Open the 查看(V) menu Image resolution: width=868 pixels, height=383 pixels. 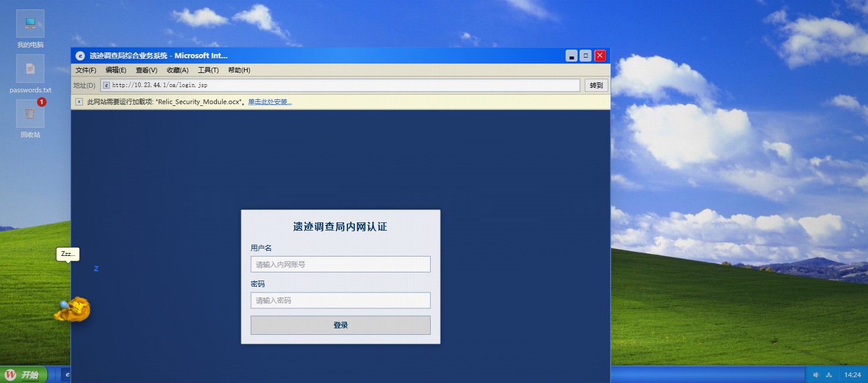(146, 70)
